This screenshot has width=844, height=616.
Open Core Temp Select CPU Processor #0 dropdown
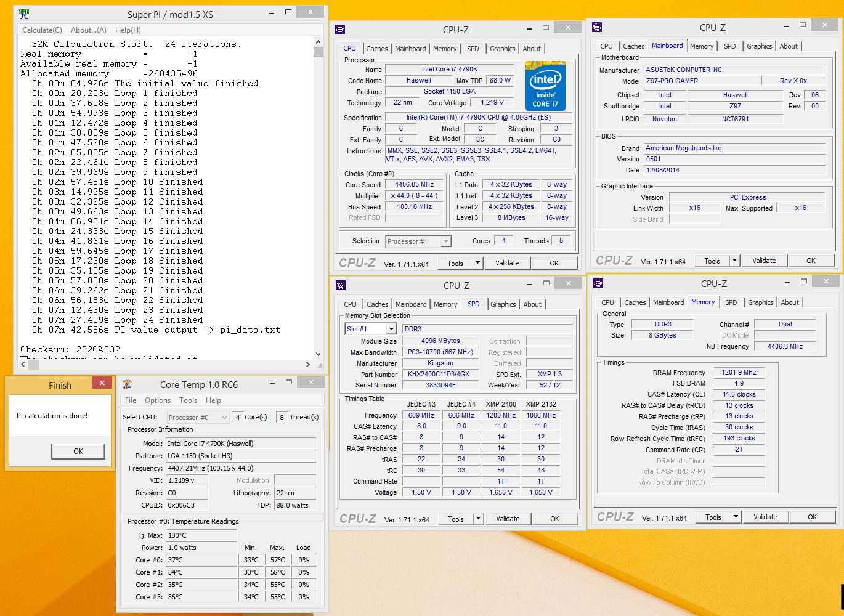click(224, 417)
